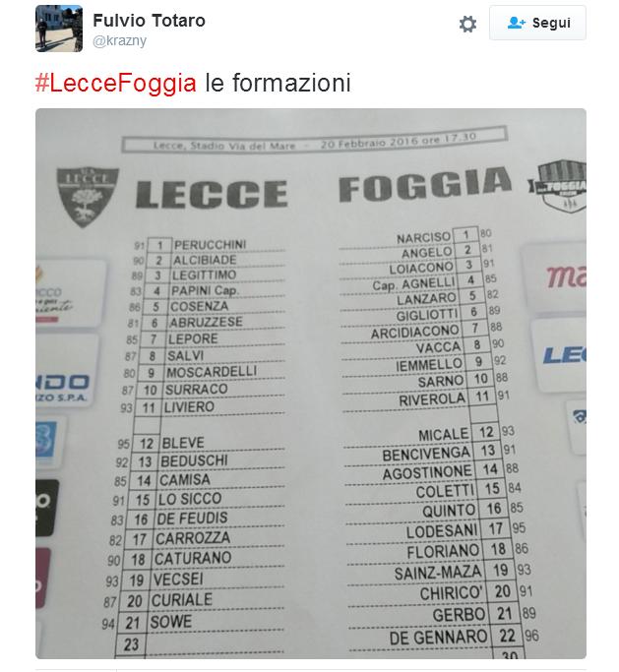This screenshot has width=619, height=672.
Task: Click DE GENNARO on the Foggia bench
Action: (438, 638)
